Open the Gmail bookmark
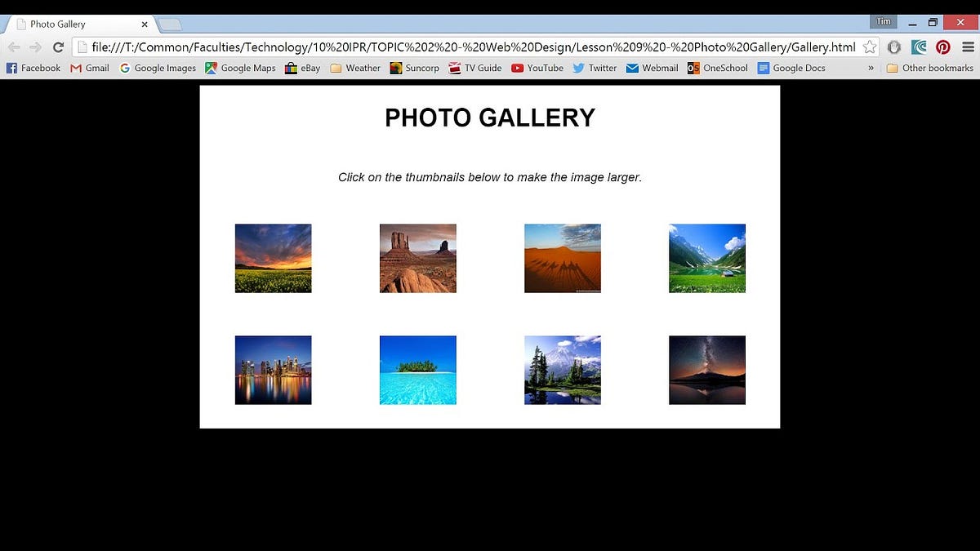Screen dimensions: 980x551 coord(90,68)
